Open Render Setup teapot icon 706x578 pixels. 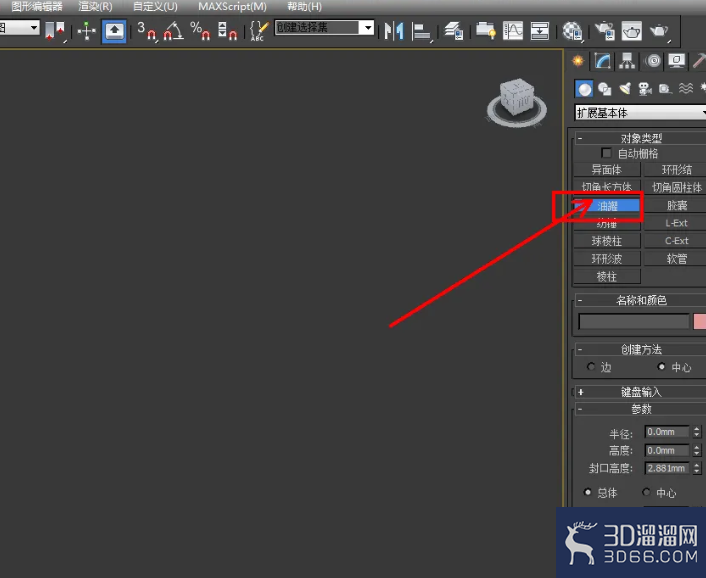tap(604, 31)
